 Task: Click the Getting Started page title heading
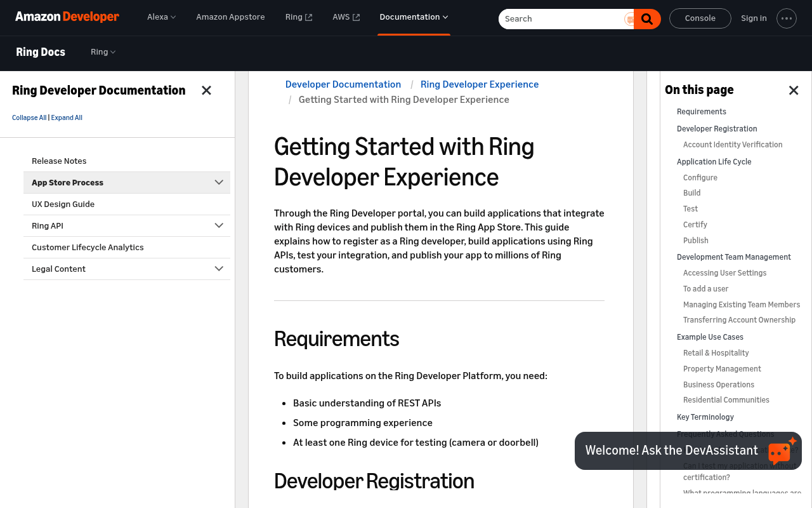[x=404, y=162]
